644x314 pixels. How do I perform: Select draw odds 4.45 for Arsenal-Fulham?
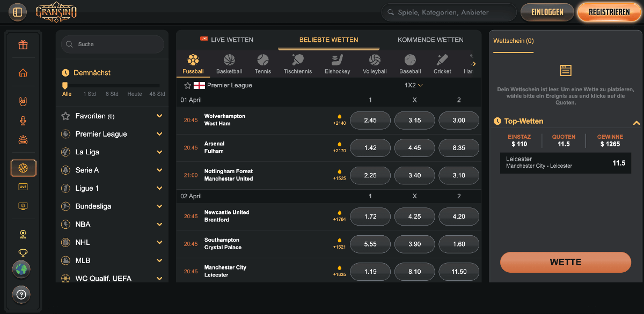coord(414,148)
